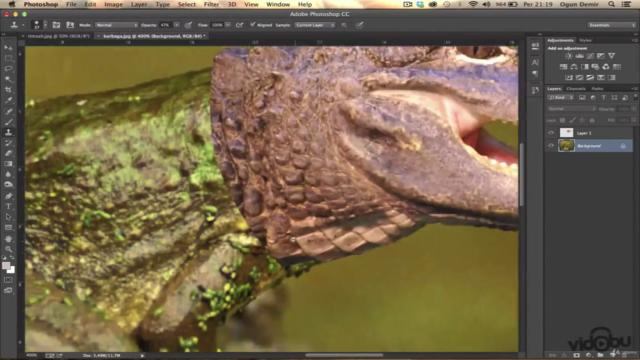Select the Horizontal Type tool

8,207
